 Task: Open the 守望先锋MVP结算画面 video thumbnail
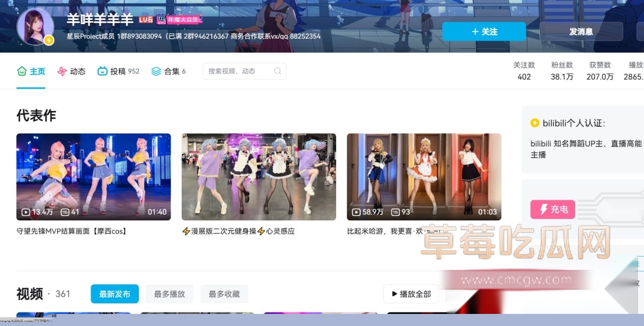coord(94,177)
